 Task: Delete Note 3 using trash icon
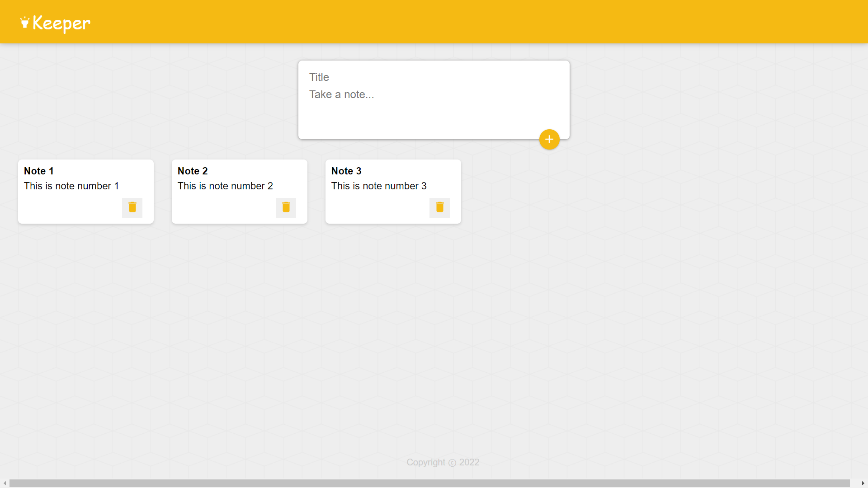click(x=439, y=207)
